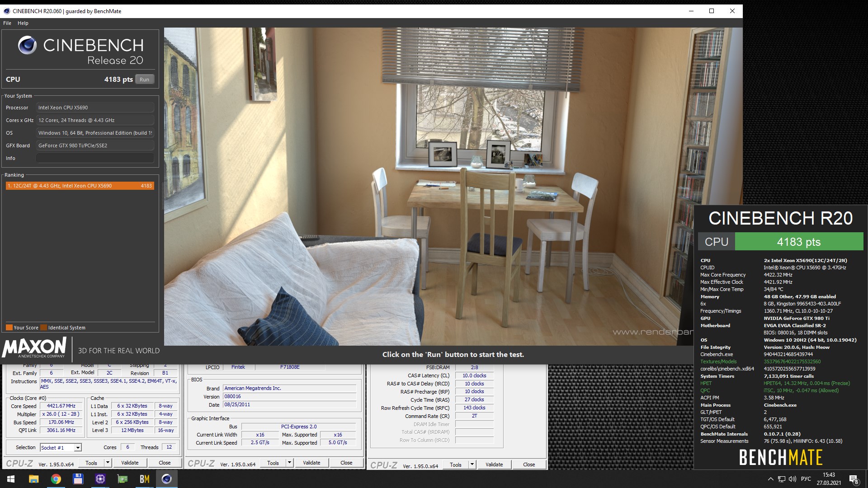Screen dimensions: 868x488
Task: Minimize the Cinebench window
Action: click(x=691, y=11)
